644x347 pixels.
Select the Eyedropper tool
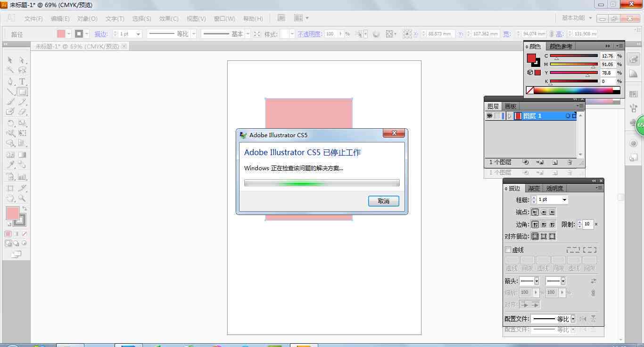click(10, 165)
